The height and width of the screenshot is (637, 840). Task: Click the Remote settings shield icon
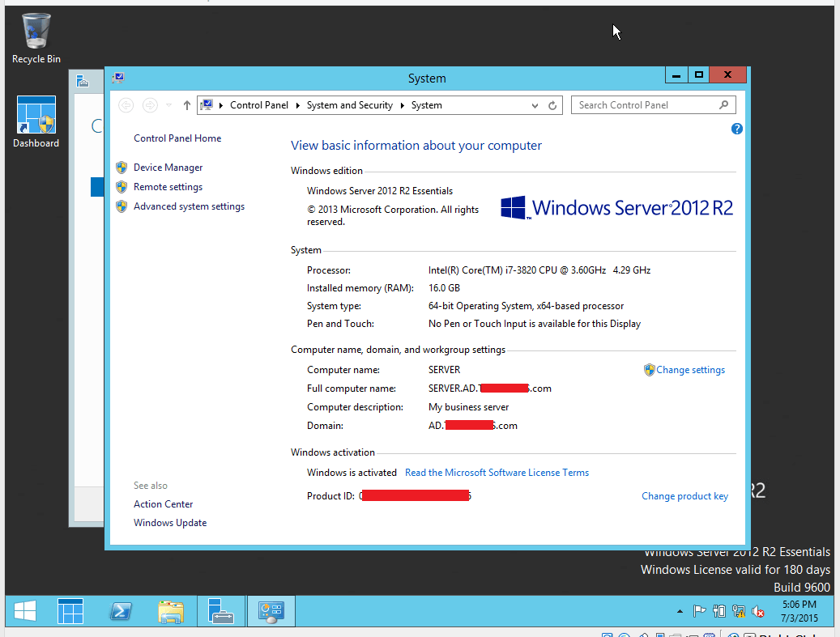coord(122,187)
